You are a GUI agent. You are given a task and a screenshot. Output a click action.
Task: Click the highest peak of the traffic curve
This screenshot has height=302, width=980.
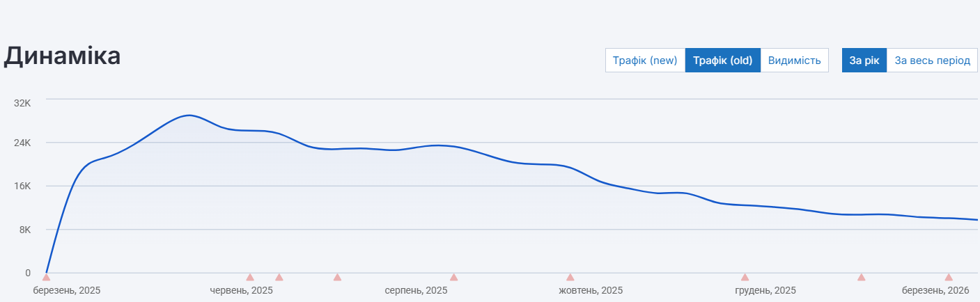point(188,115)
